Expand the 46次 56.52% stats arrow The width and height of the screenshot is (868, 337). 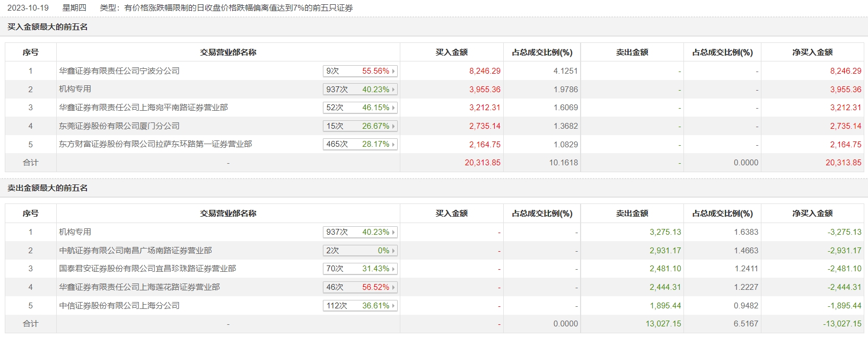[393, 287]
